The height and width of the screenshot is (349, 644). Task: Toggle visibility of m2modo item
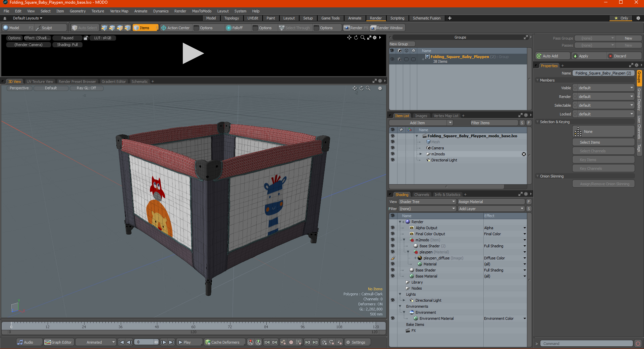click(x=392, y=154)
